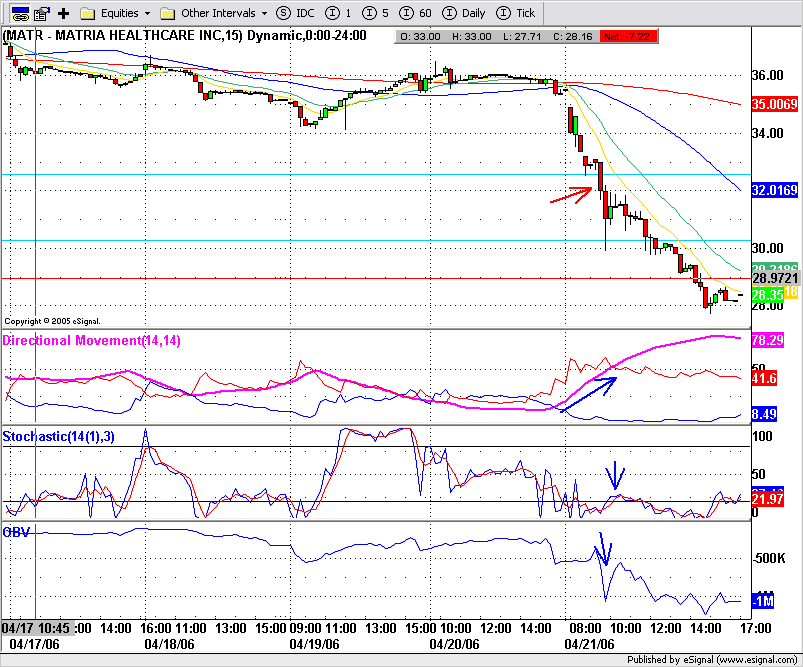Open the Equities folder menu
The height and width of the screenshot is (667, 803).
point(116,13)
